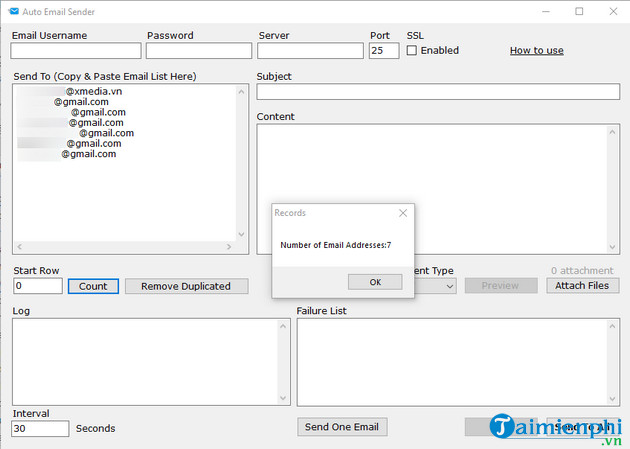Click Send To list scroll up arrow
Screen dimensions: 630x449
click(241, 92)
